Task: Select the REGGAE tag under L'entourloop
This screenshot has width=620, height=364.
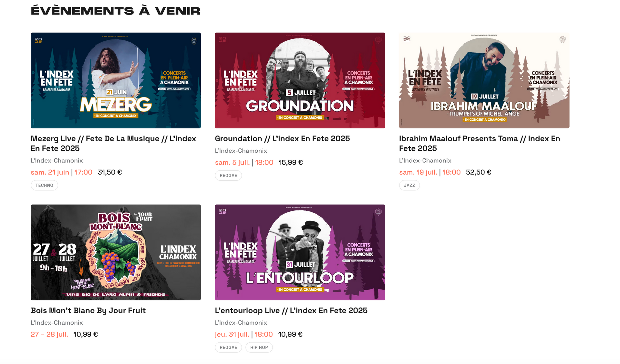Action: tap(228, 348)
